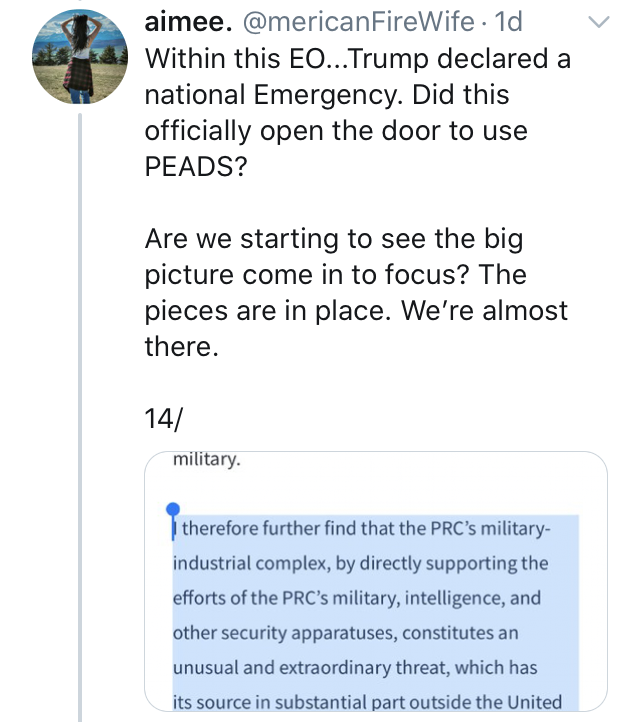Screen dimensions: 640x722
Task: Open the display name "aimee."
Action: tap(185, 21)
